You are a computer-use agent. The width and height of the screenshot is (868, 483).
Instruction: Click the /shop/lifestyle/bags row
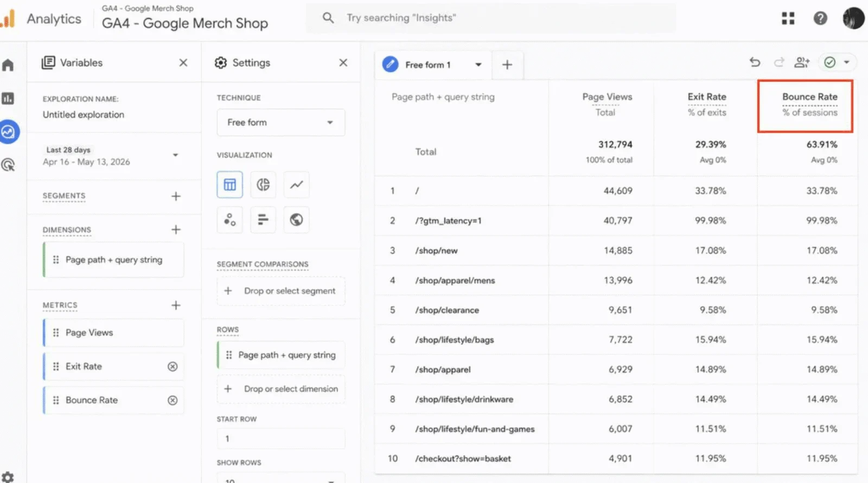pos(616,340)
